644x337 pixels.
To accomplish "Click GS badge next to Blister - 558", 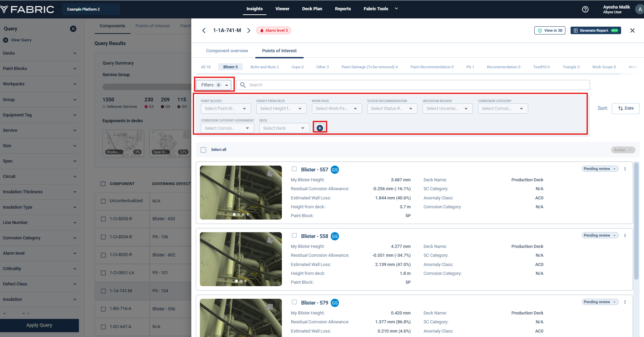I will click(x=335, y=236).
